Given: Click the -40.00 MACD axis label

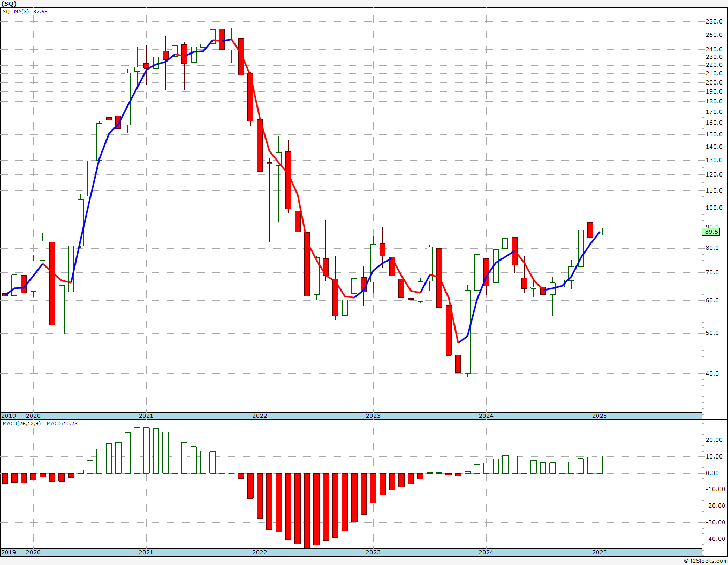Looking at the screenshot, I should coord(714,539).
